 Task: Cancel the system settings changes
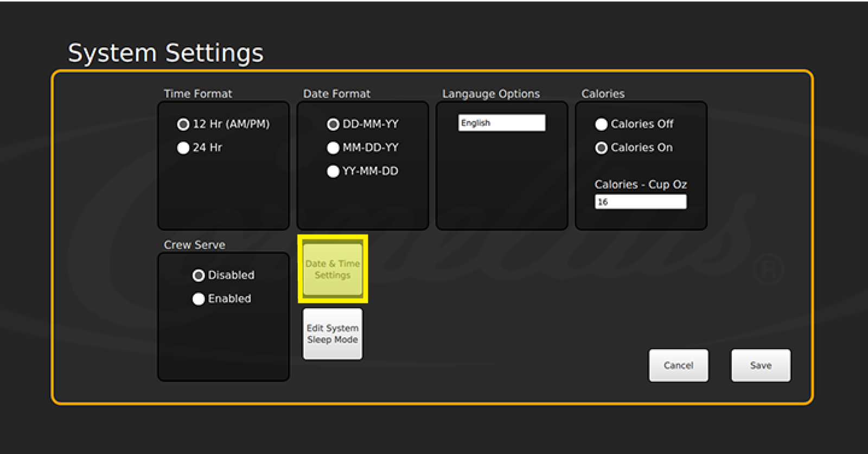click(679, 365)
